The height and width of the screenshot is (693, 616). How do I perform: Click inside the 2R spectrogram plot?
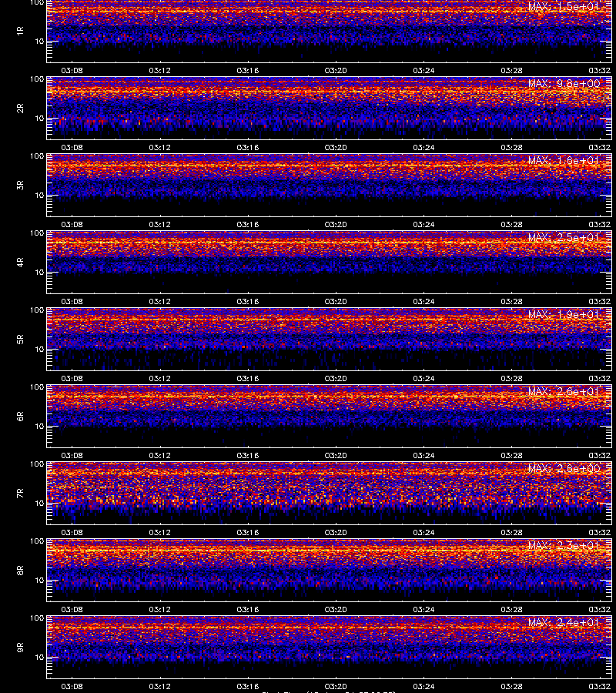coord(329,109)
